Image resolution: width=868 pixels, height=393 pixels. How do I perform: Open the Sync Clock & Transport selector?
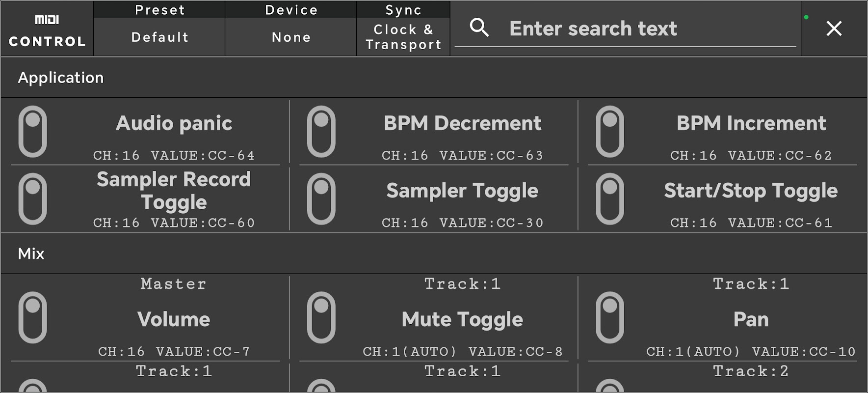click(403, 37)
